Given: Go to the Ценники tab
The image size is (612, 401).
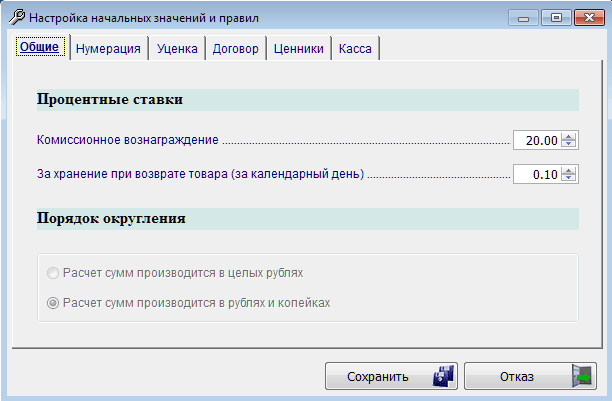Looking at the screenshot, I should (x=299, y=48).
